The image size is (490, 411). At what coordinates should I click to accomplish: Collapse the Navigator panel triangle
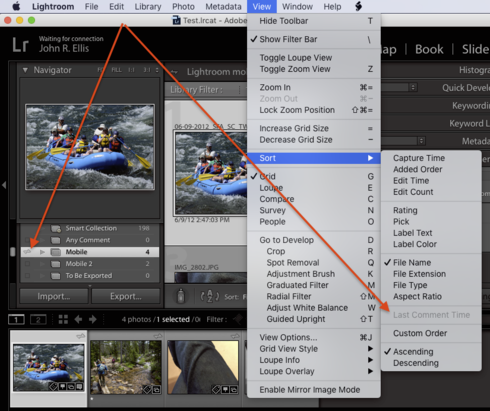click(x=25, y=70)
